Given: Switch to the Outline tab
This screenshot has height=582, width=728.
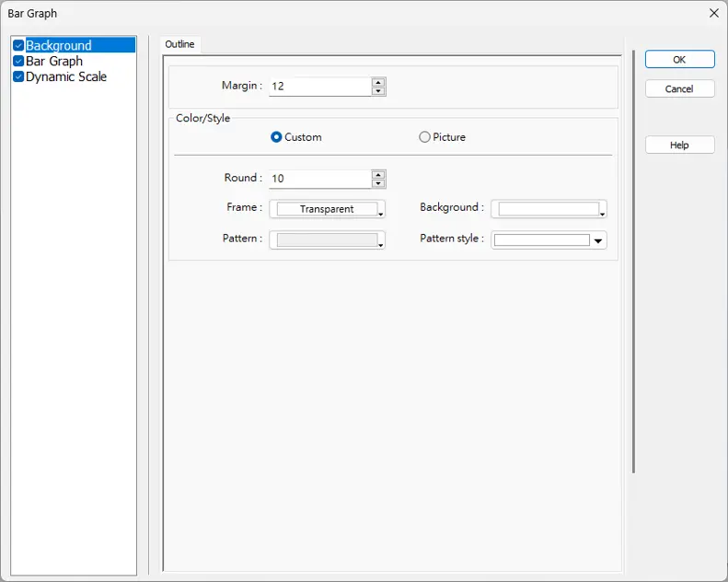Looking at the screenshot, I should tap(179, 44).
